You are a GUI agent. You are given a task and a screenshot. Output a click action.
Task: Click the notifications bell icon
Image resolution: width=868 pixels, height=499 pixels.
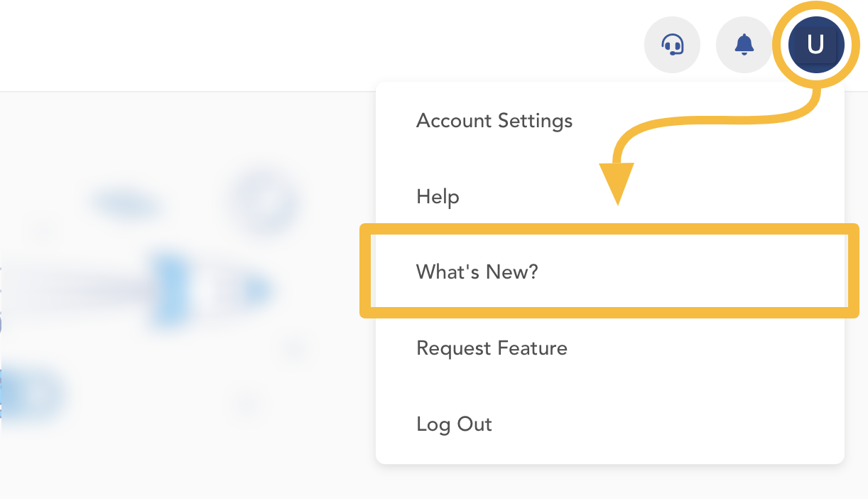pos(744,45)
